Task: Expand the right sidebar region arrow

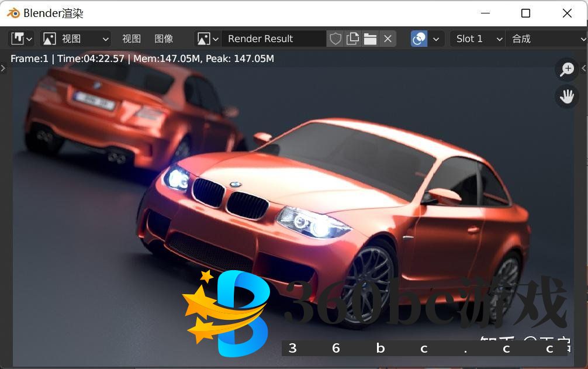Action: [x=584, y=68]
